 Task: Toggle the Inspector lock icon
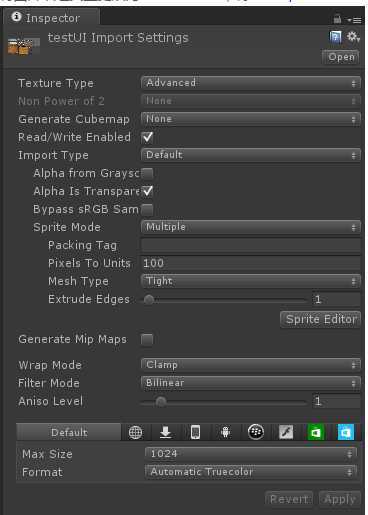click(337, 19)
